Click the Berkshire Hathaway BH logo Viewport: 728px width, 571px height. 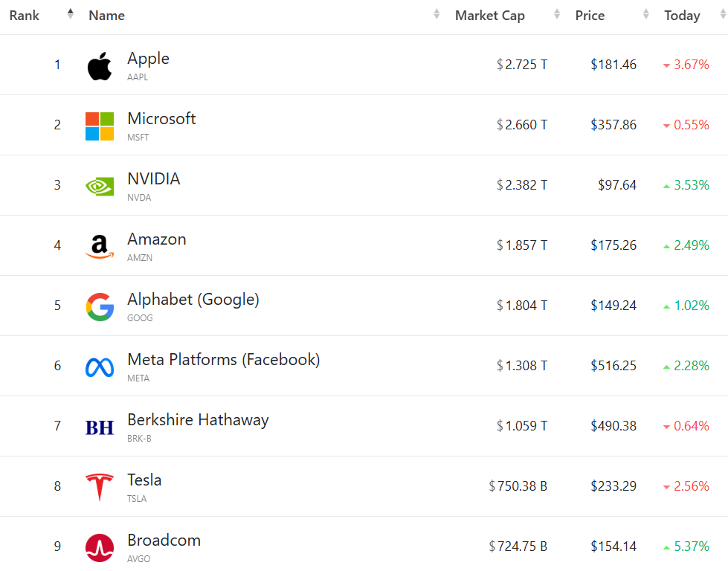click(100, 427)
